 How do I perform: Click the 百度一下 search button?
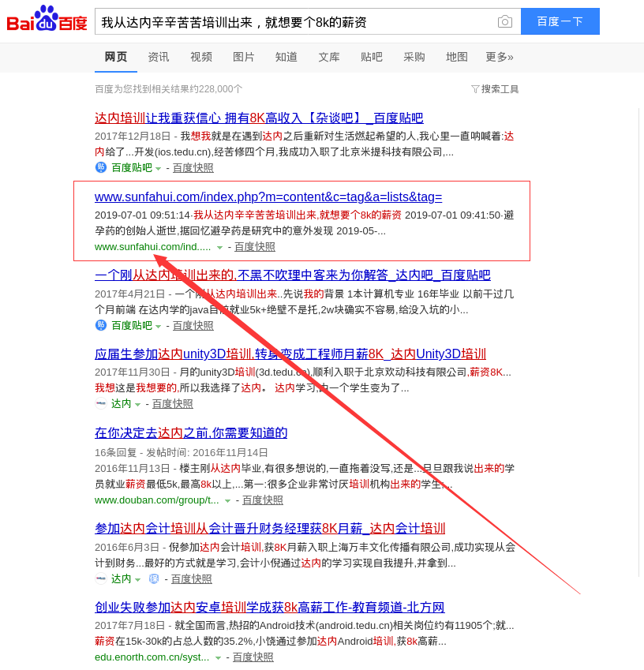point(560,21)
